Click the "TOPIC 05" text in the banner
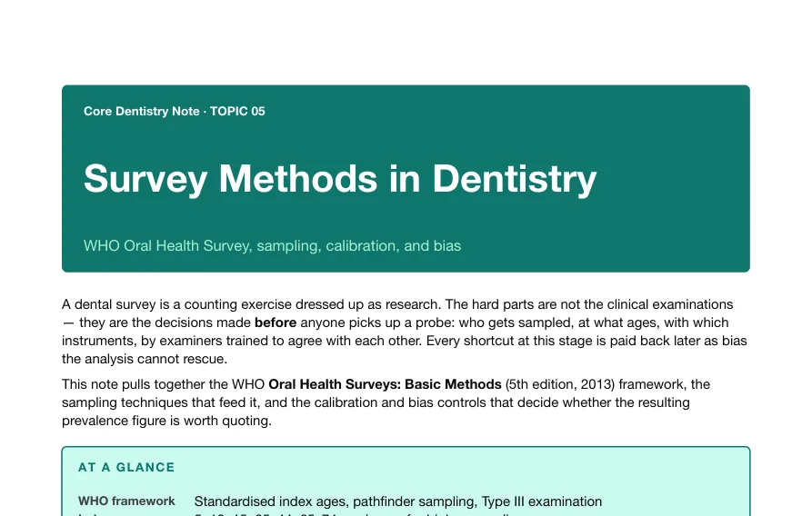Viewport: 812px width, 516px height. 237,111
